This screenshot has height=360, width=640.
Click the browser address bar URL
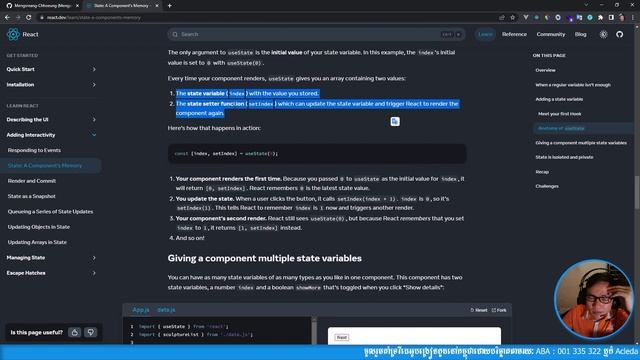pyautogui.click(x=93, y=18)
